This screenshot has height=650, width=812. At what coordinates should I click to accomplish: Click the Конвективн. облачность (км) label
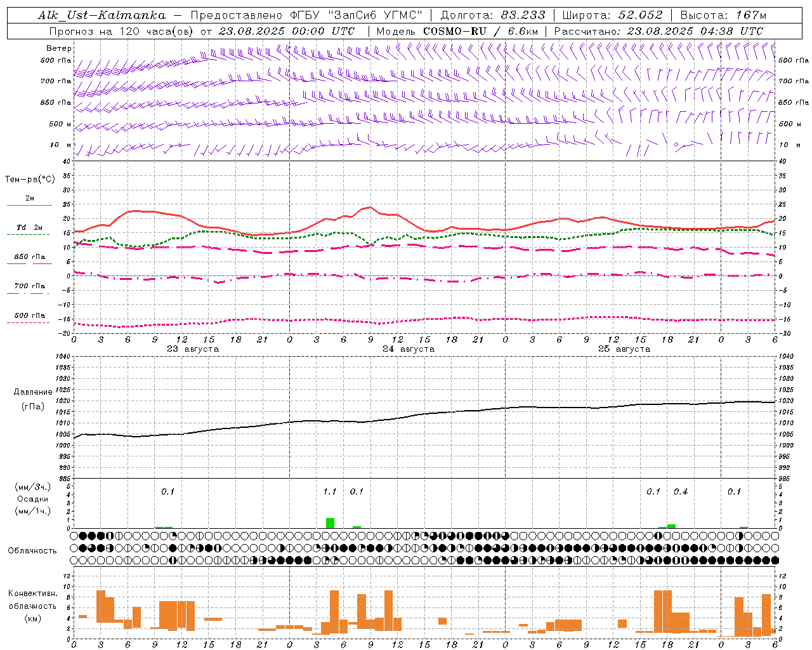click(33, 606)
